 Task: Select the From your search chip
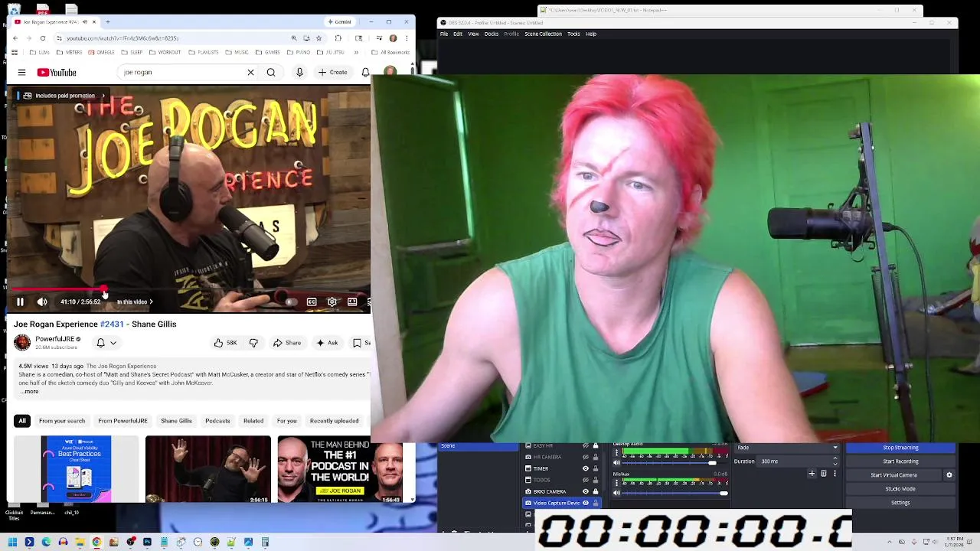point(62,421)
